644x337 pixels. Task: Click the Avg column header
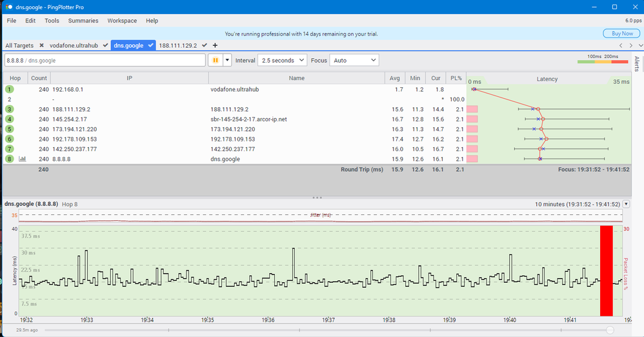pyautogui.click(x=395, y=78)
